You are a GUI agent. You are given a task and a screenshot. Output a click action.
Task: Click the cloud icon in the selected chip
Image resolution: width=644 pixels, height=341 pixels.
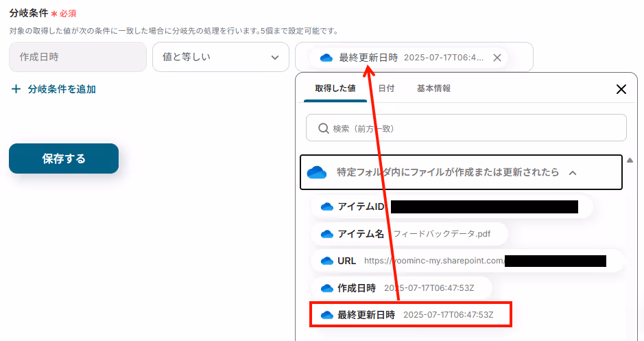coord(326,58)
